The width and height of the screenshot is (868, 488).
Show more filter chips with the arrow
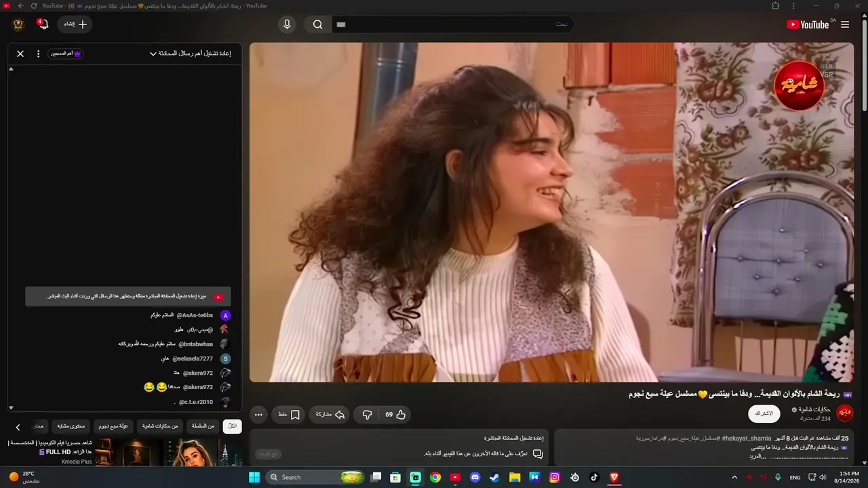18,427
